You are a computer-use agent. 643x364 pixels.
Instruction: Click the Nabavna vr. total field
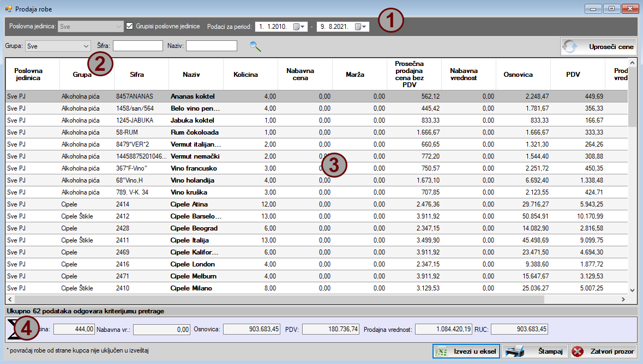click(x=161, y=329)
